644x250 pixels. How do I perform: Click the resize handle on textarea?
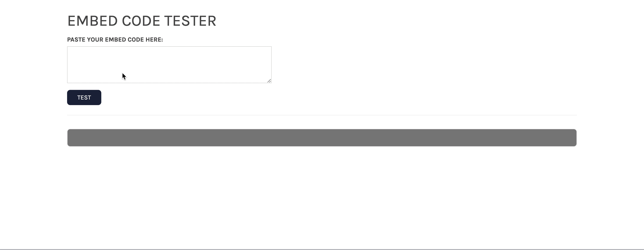(269, 80)
